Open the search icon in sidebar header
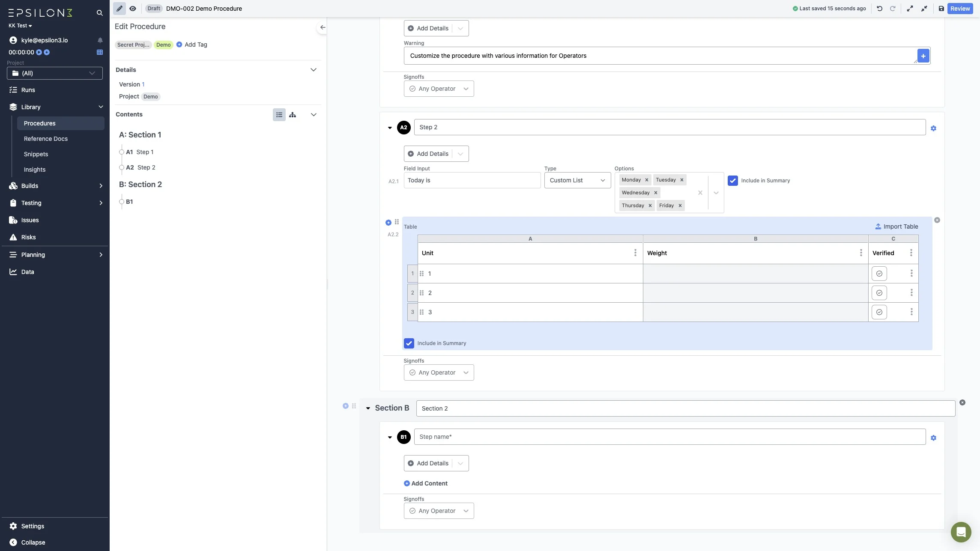This screenshot has height=551, width=980. point(99,13)
